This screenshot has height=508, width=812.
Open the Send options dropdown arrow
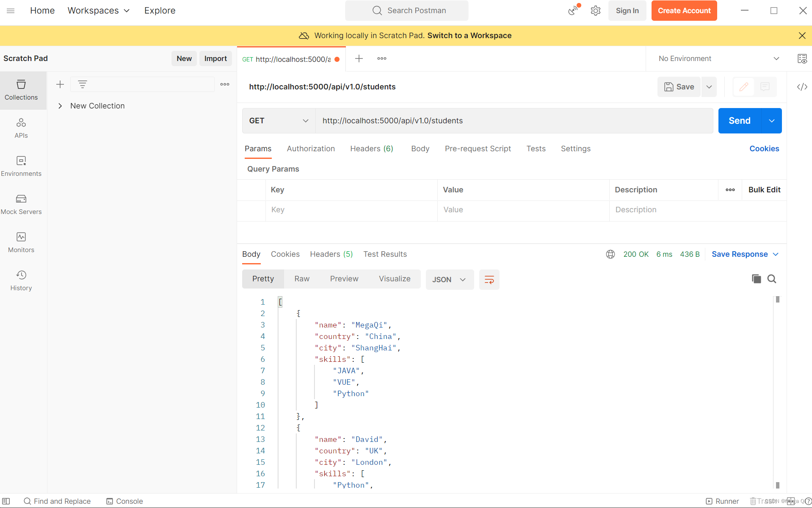[x=772, y=121]
